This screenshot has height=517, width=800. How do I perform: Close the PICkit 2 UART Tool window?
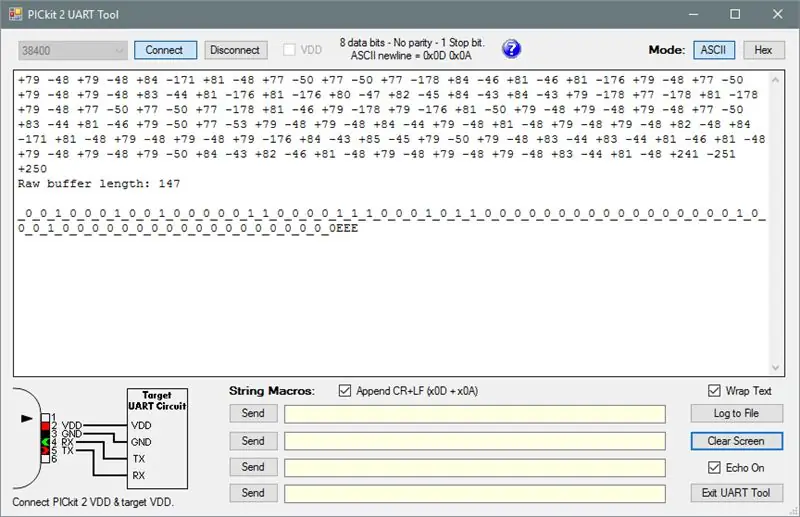pos(778,14)
